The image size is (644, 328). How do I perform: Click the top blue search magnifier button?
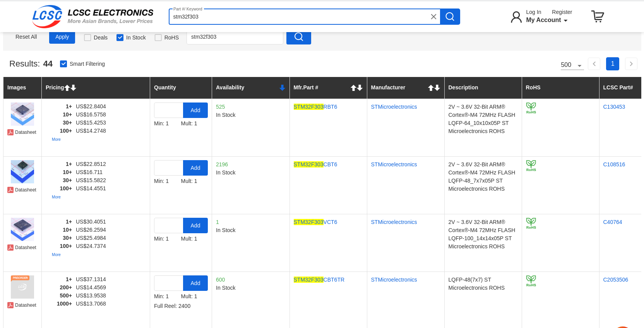450,17
